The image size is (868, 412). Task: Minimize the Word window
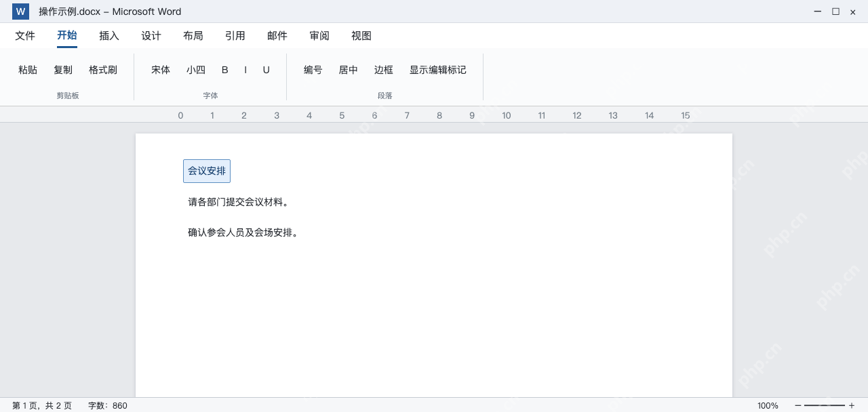tap(818, 12)
